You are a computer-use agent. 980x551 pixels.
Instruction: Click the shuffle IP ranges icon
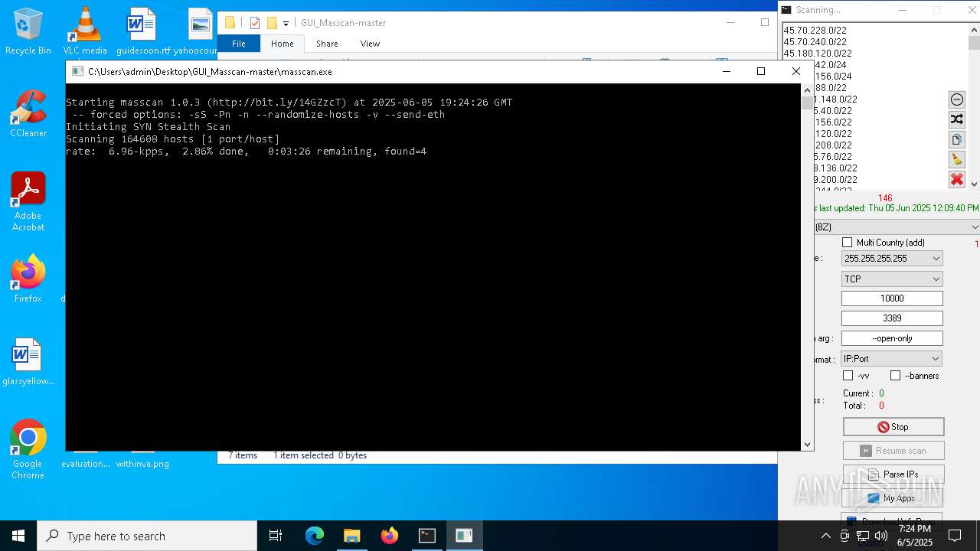(957, 119)
